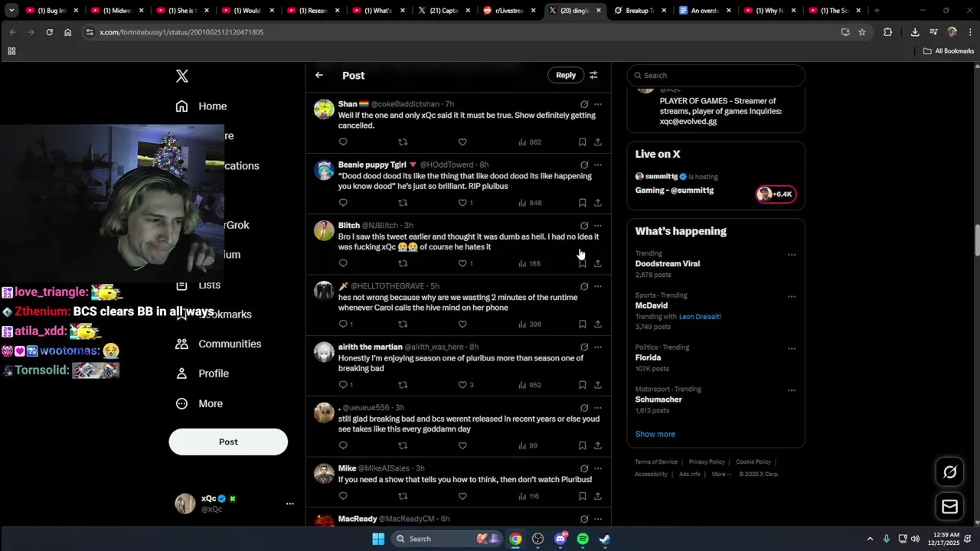980x551 pixels.
Task: Open the Grok floating button
Action: click(949, 472)
